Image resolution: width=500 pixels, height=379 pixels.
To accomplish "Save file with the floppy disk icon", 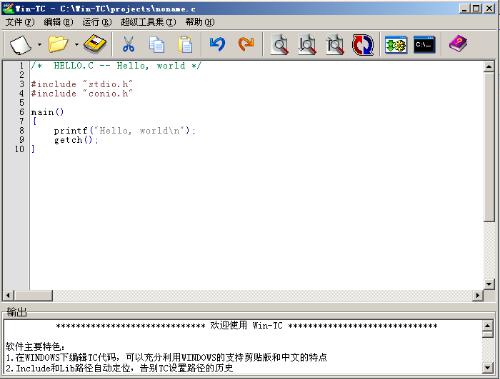I will (95, 44).
